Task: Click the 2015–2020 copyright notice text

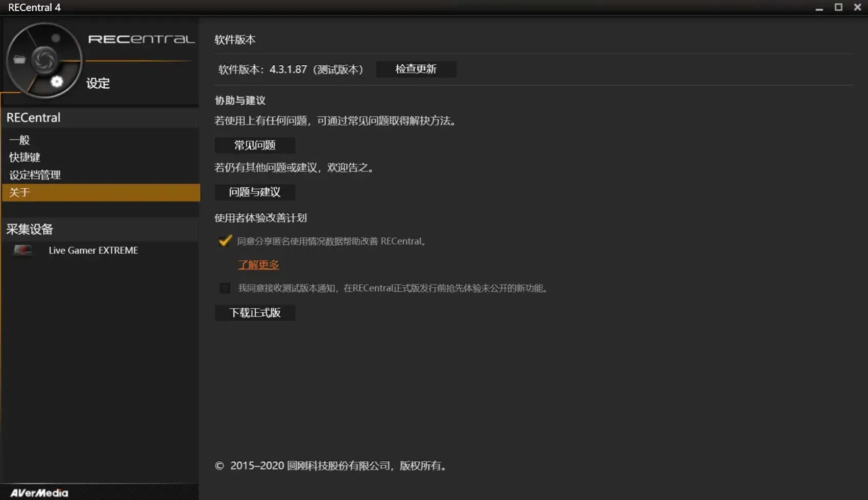Action: pos(331,466)
